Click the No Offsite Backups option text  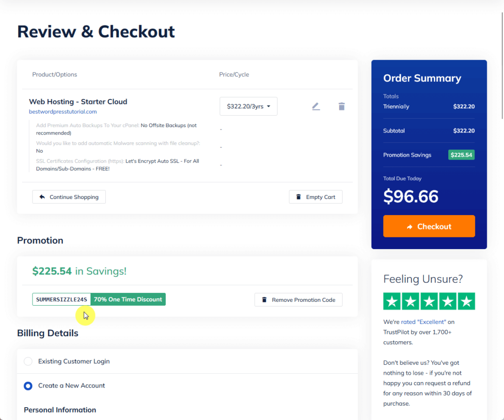pos(116,129)
